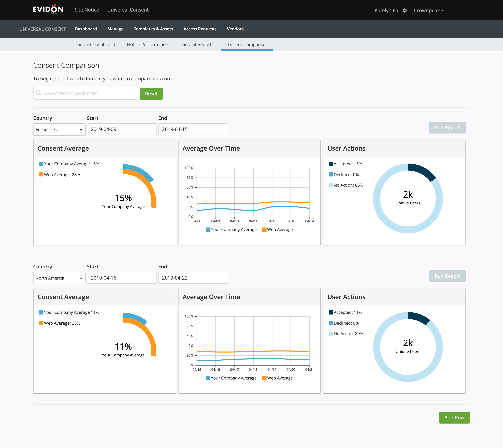The image size is (503, 448).
Task: Open the North America country dropdown
Action: (59, 278)
